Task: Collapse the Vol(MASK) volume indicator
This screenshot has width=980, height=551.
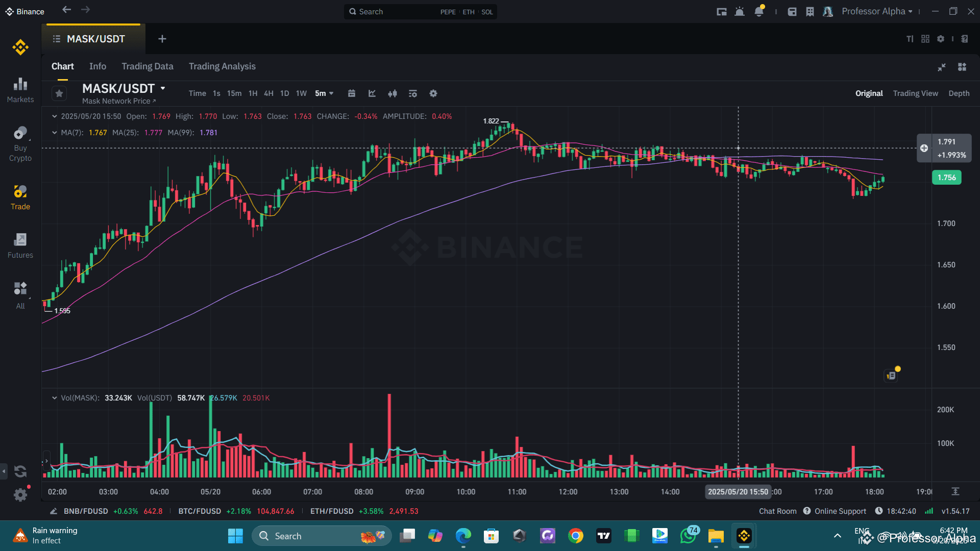Action: tap(55, 398)
